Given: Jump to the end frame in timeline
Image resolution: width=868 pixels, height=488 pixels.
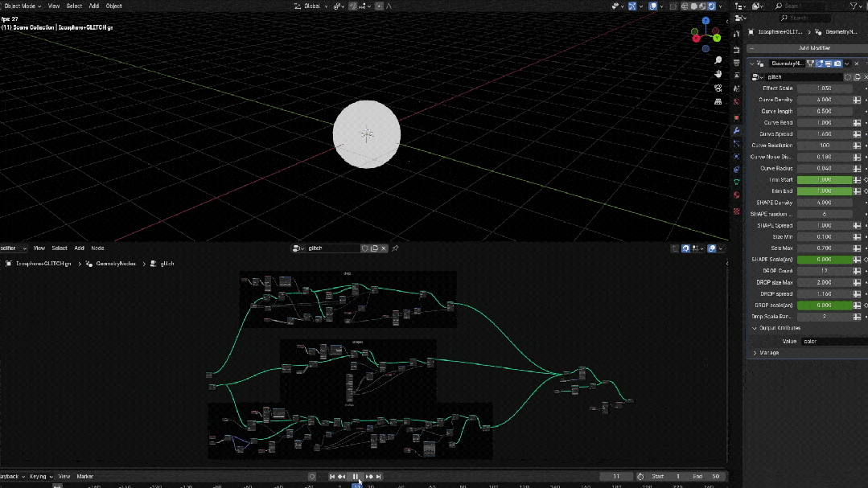Looking at the screenshot, I should click(379, 477).
